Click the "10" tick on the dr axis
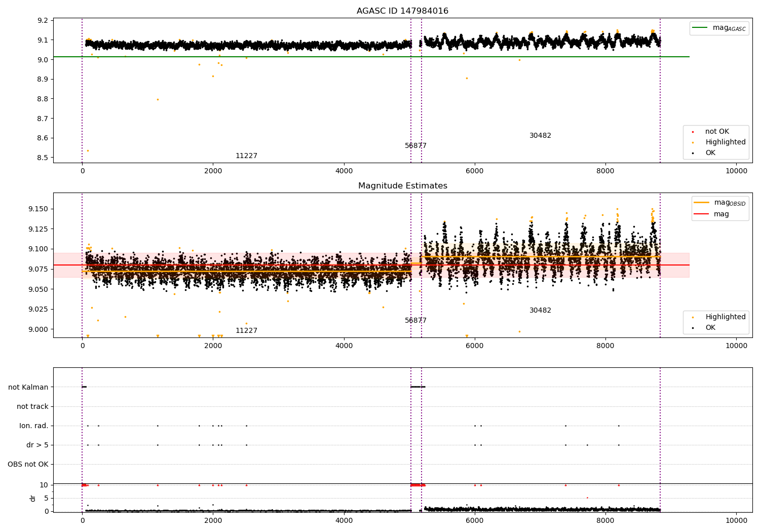Viewport: 760px width, 532px height. tap(44, 485)
